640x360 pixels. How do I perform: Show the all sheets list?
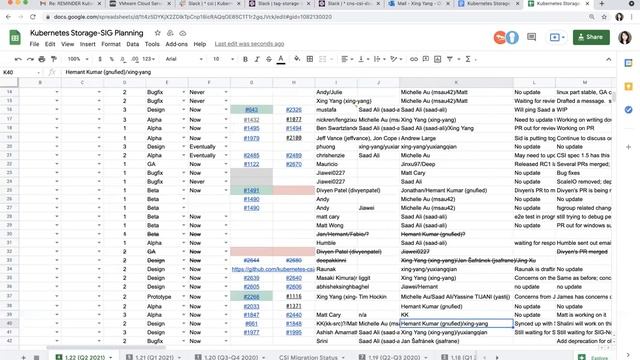pos(36,357)
